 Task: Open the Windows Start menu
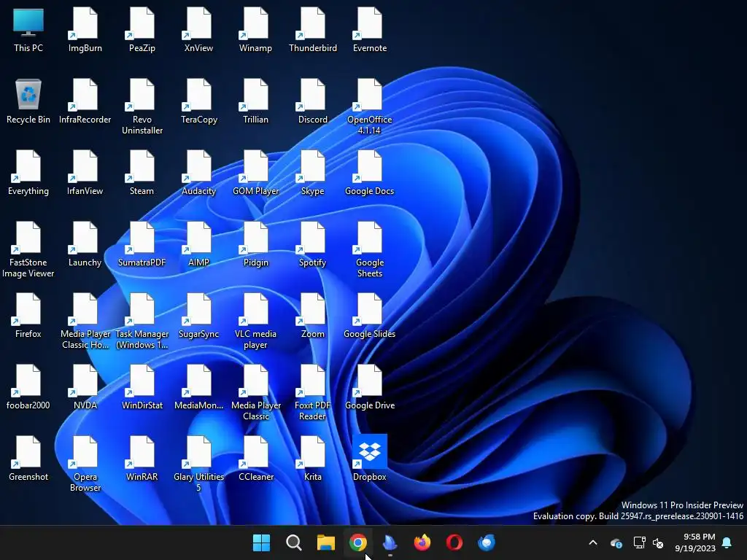pos(262,542)
